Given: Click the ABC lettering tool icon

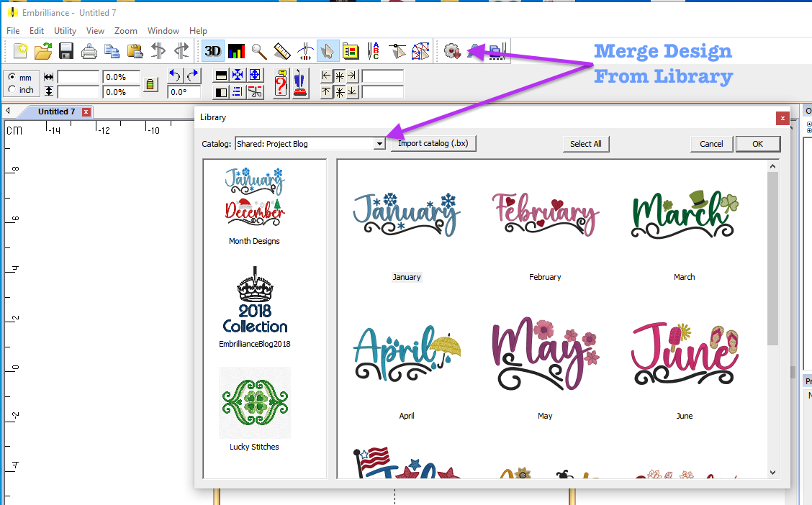Looking at the screenshot, I should click(x=373, y=51).
